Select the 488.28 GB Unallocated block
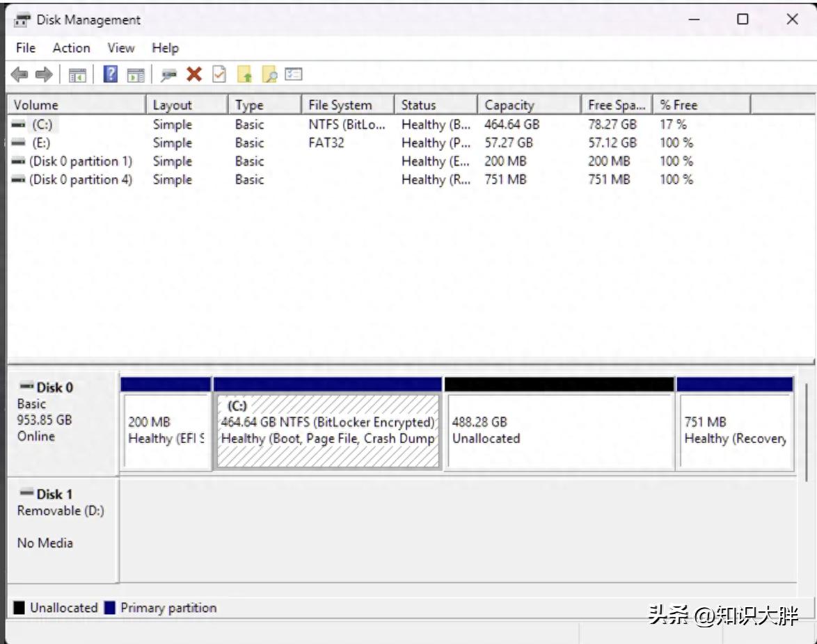The image size is (817, 644). click(560, 424)
